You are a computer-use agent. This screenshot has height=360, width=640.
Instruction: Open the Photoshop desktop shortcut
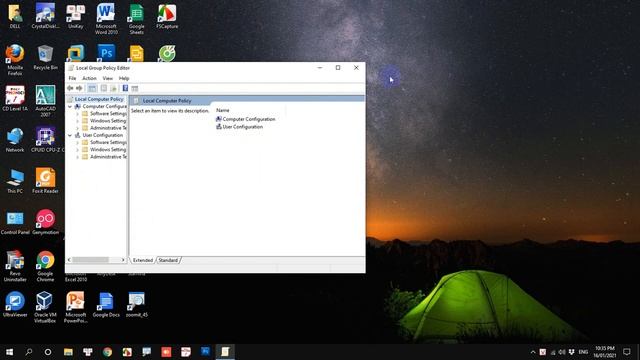point(106,53)
